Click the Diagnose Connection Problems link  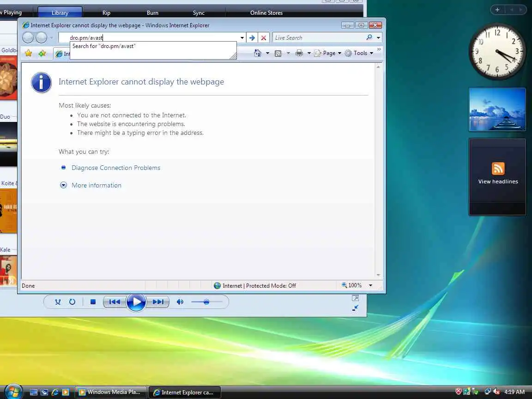tap(116, 168)
